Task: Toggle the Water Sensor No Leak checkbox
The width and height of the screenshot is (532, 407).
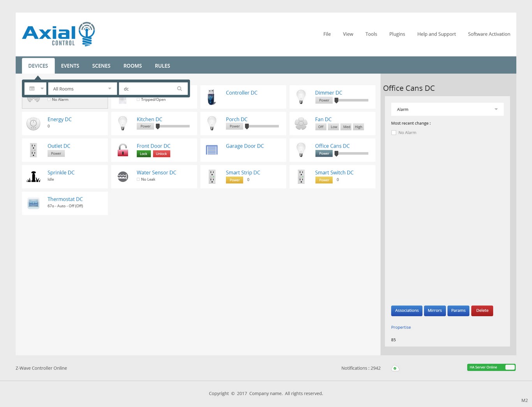Action: pyautogui.click(x=138, y=180)
